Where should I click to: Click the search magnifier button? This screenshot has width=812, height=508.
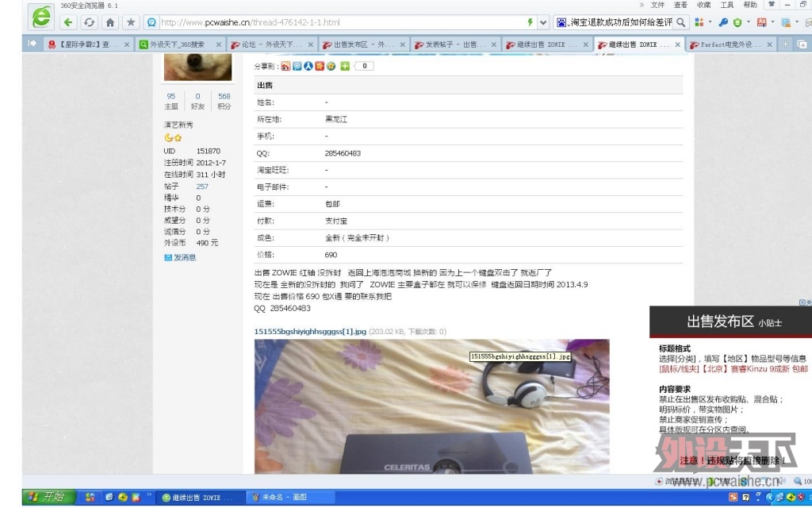[681, 22]
